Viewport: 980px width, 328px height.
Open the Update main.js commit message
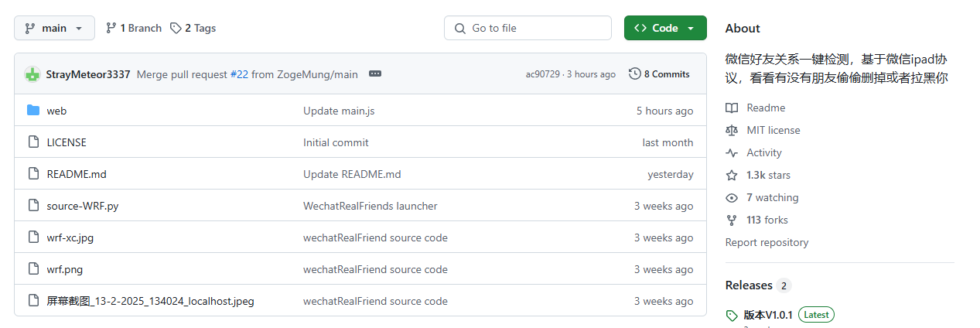(x=339, y=111)
